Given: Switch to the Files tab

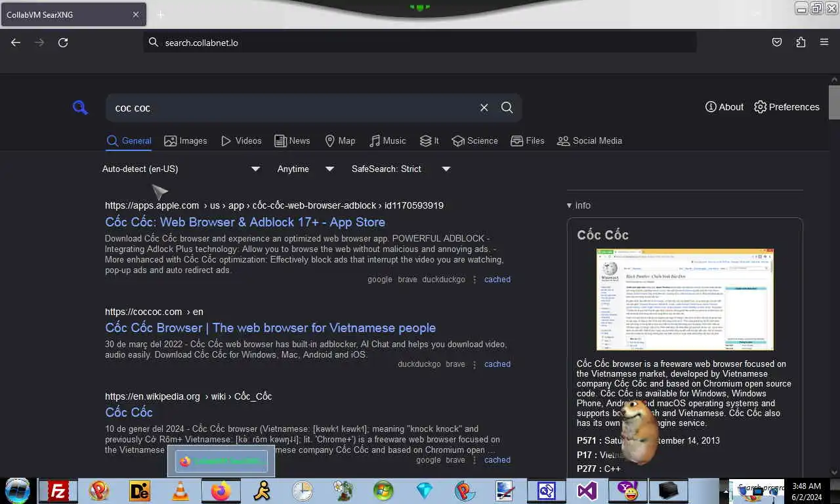Looking at the screenshot, I should (528, 140).
